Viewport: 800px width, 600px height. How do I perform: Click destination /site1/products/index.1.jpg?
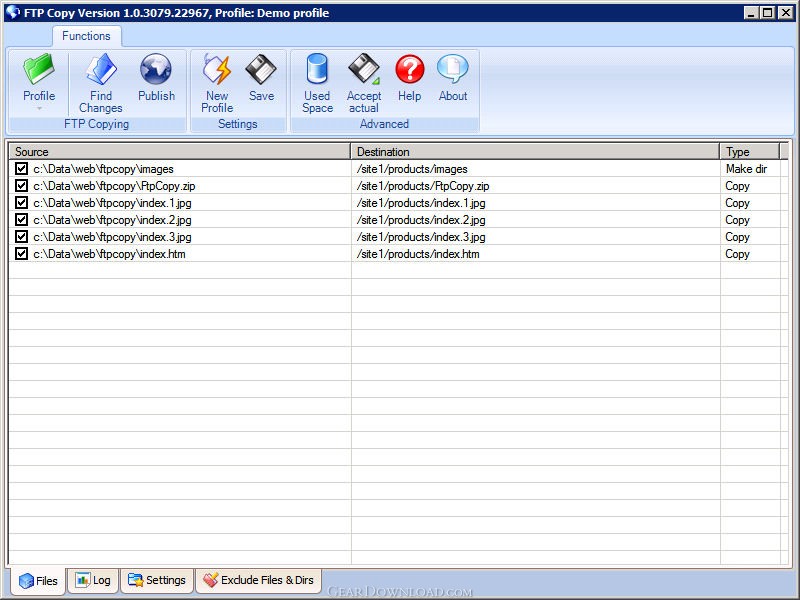tap(421, 203)
